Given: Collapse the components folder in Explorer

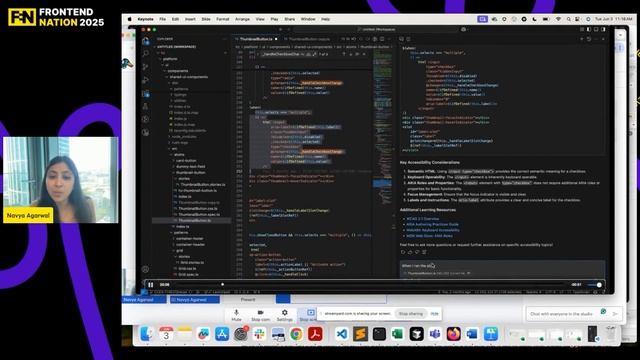Looking at the screenshot, I should [x=178, y=71].
